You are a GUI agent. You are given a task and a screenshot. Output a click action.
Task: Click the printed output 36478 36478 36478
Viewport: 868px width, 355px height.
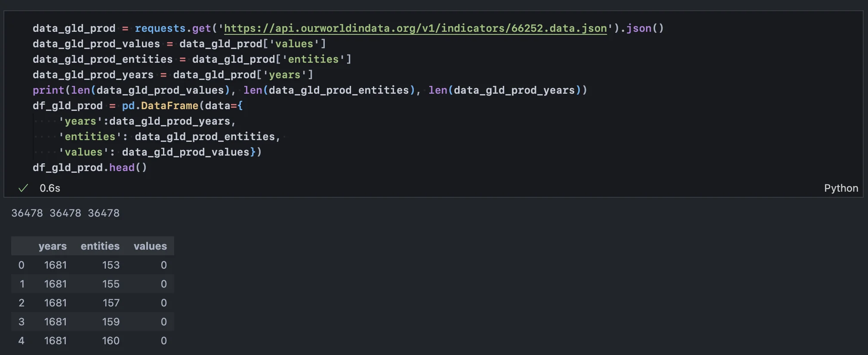tap(65, 213)
